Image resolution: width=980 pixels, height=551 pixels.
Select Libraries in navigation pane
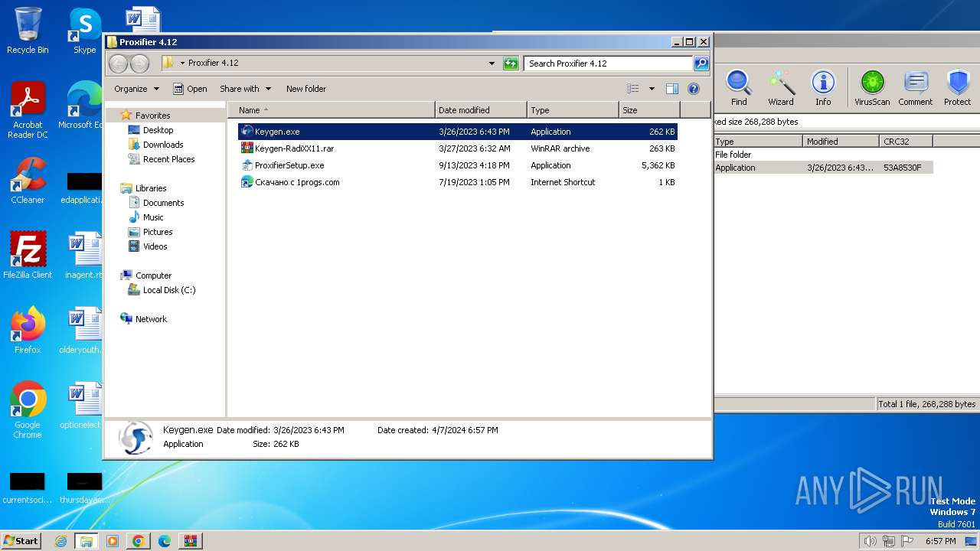point(151,188)
